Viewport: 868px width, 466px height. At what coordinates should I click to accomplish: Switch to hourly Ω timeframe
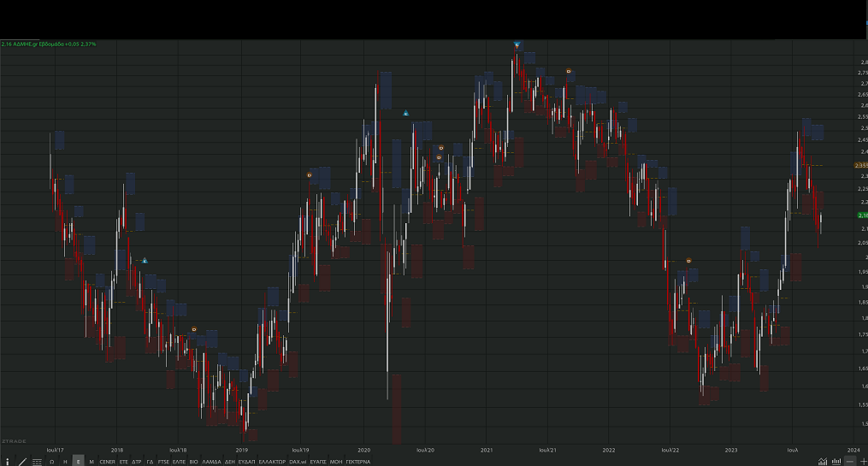pyautogui.click(x=52, y=461)
